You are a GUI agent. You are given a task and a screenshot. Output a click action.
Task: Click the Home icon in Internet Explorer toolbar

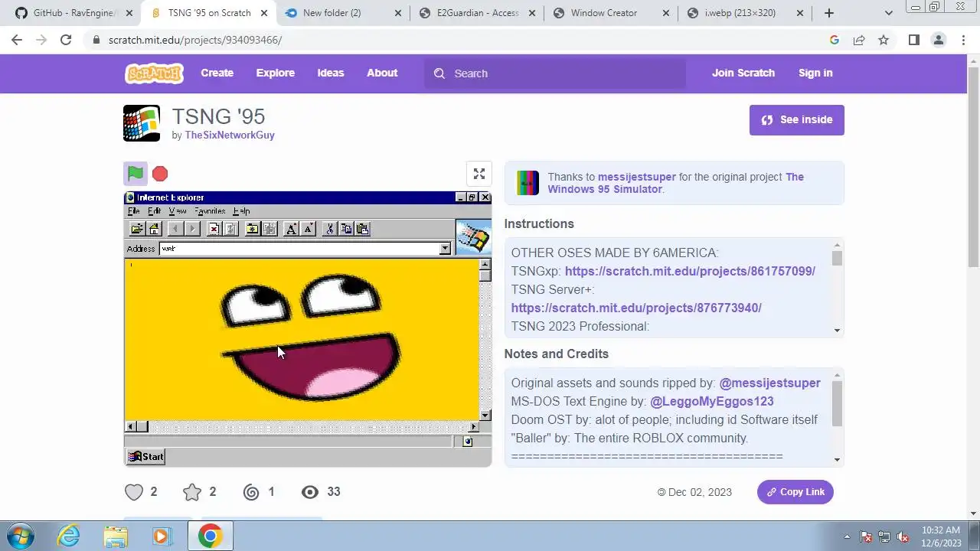click(x=154, y=229)
